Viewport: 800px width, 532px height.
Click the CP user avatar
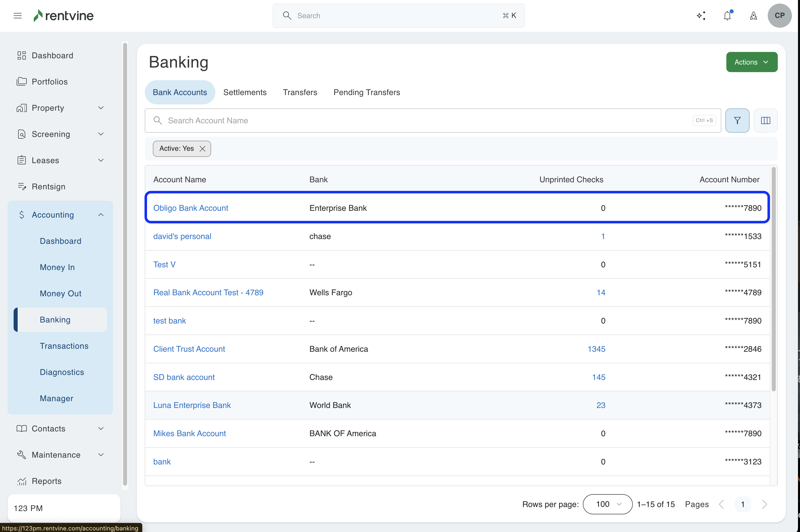[779, 16]
